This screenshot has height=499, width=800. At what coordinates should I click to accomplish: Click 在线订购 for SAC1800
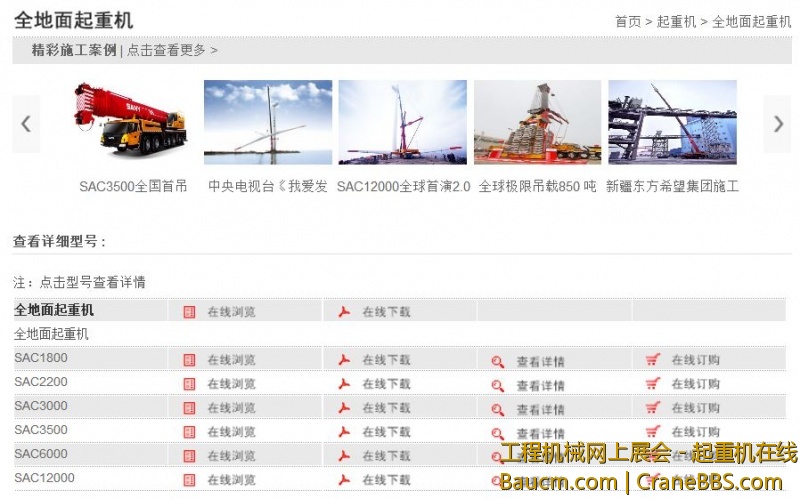click(695, 360)
